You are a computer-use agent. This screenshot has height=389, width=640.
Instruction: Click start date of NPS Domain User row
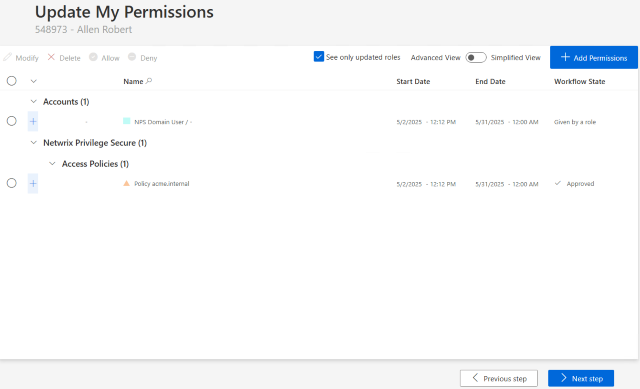[x=426, y=122]
